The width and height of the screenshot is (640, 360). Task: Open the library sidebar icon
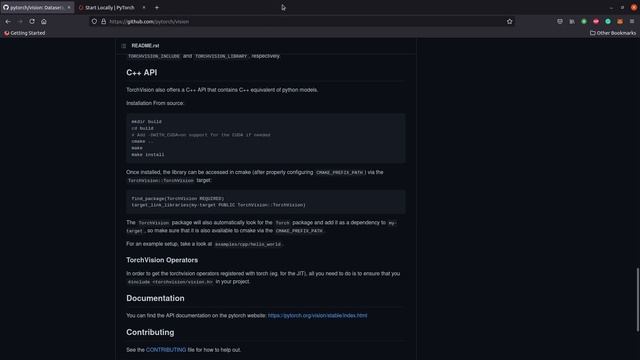point(572,21)
